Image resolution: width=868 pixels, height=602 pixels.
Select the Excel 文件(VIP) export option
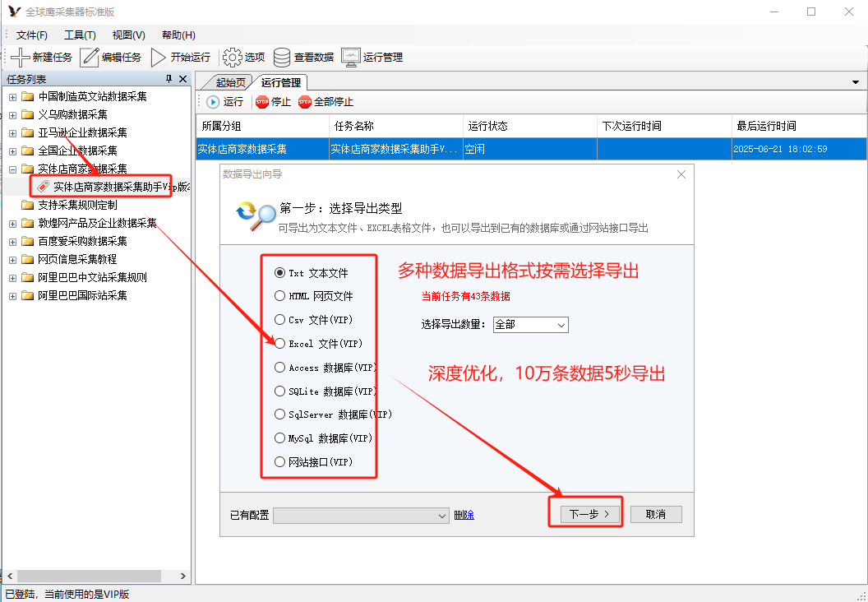[280, 344]
